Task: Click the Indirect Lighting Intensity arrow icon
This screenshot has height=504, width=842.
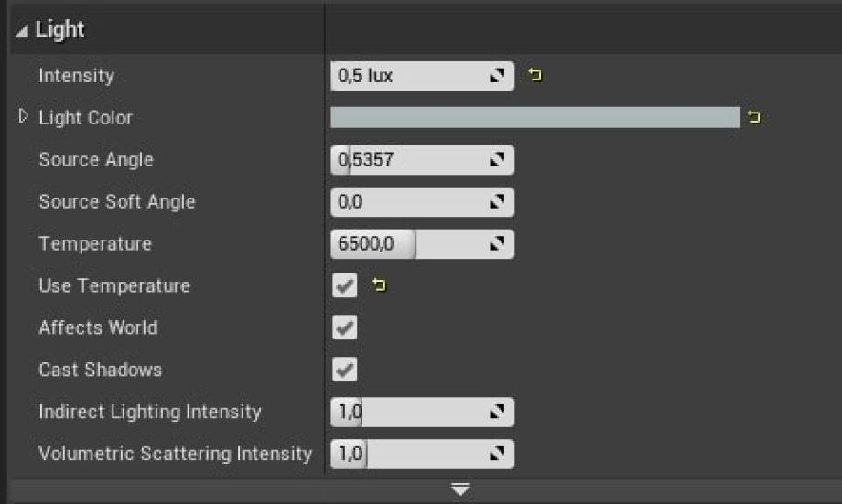Action: click(498, 413)
